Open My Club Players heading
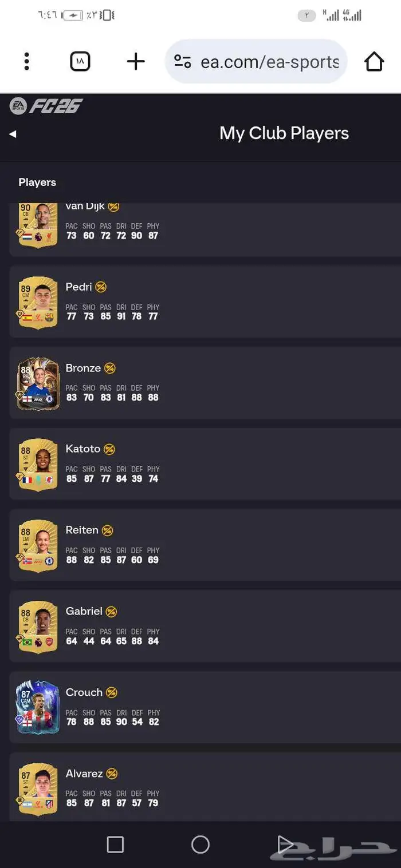The width and height of the screenshot is (401, 868). coord(284,133)
